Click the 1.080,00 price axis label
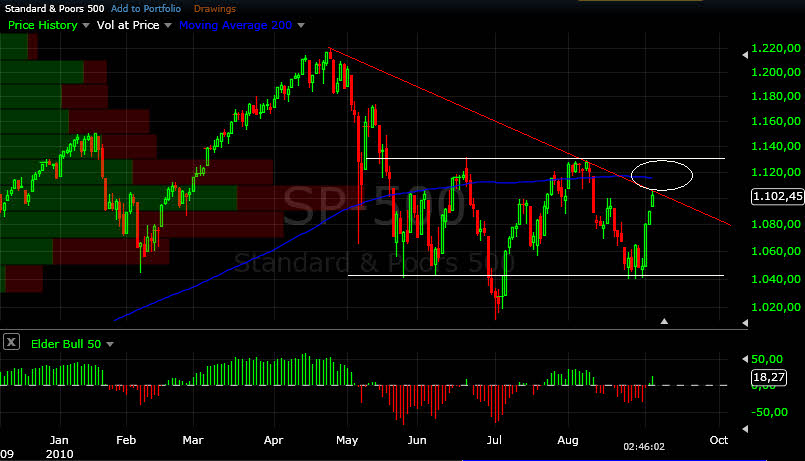805x461 pixels. pyautogui.click(x=776, y=224)
